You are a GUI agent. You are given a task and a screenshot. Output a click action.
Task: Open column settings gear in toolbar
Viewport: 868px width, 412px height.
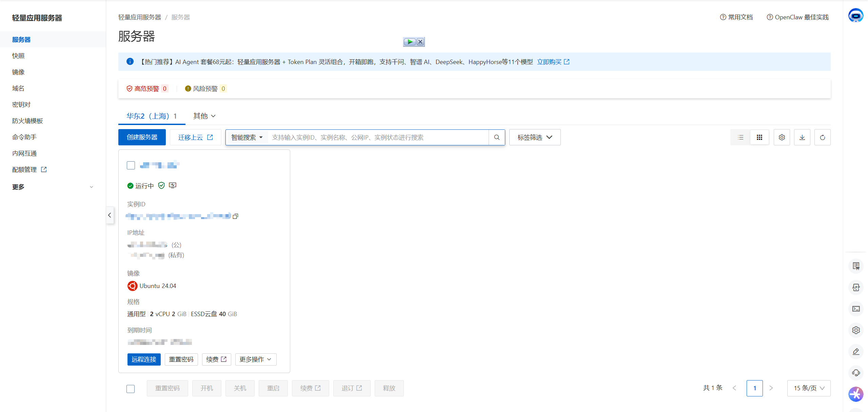click(x=782, y=137)
